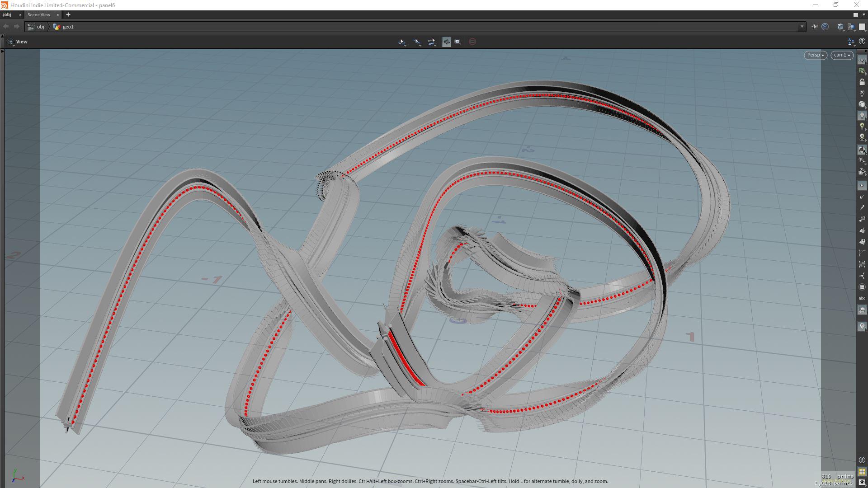Click the background image display icon

point(863,310)
